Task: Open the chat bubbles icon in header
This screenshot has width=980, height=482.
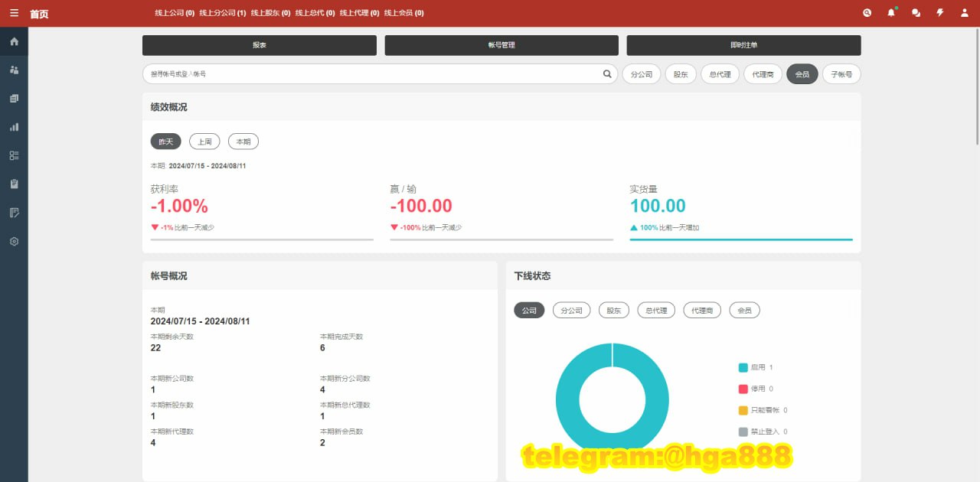Action: point(916,13)
